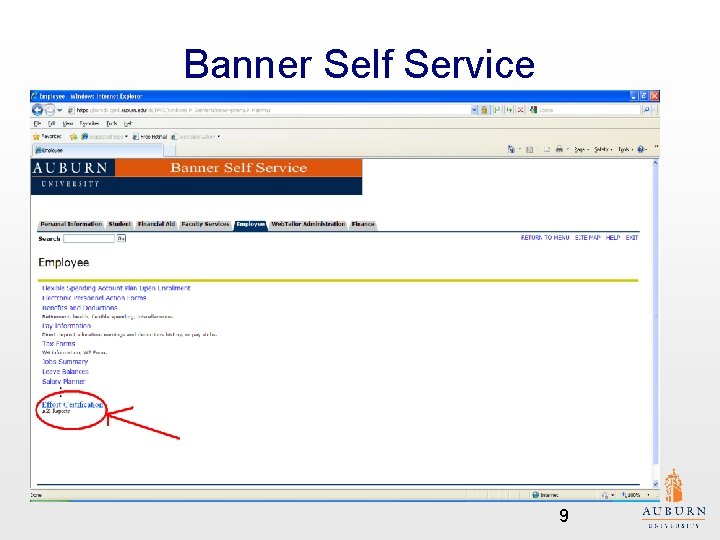The width and height of the screenshot is (720, 540).
Task: Open the Page command bar dropdown
Action: point(581,149)
